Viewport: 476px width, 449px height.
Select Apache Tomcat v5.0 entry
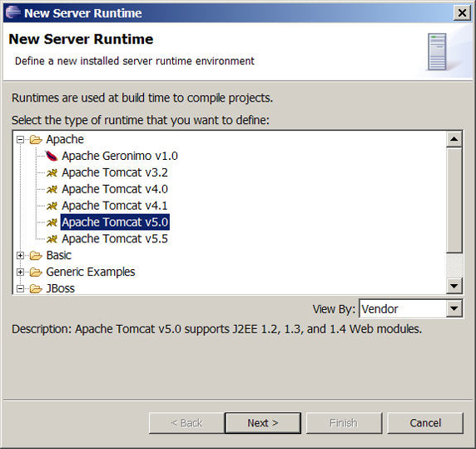115,222
